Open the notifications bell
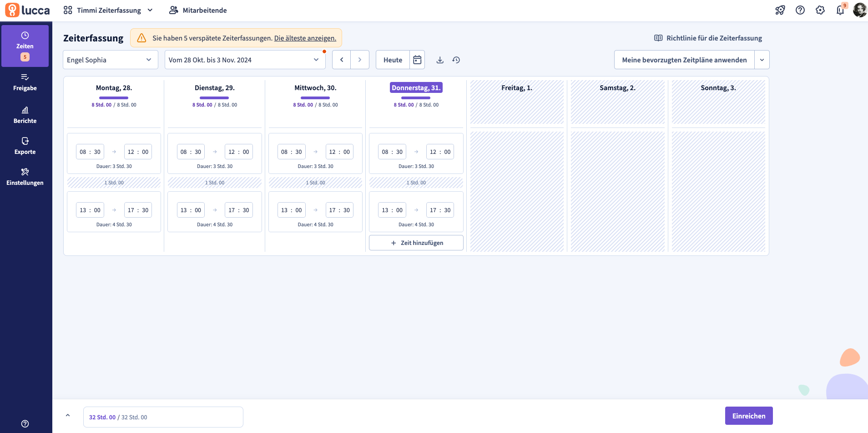This screenshot has height=433, width=868. pos(840,10)
